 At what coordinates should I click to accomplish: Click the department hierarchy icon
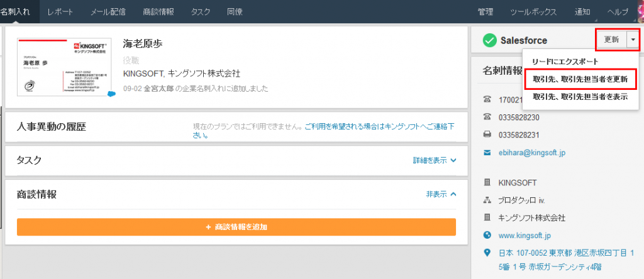[x=487, y=200]
